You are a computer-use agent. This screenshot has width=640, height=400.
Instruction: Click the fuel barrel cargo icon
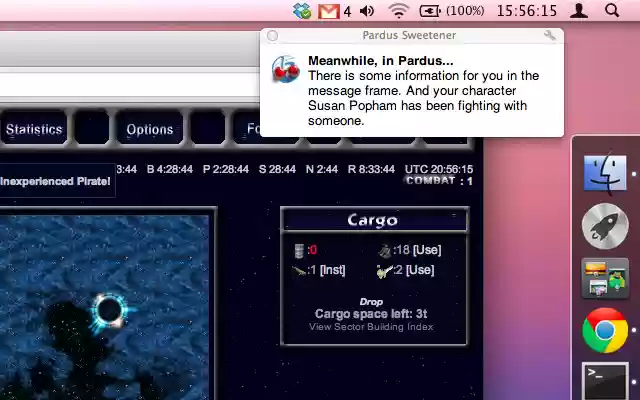pos(299,250)
